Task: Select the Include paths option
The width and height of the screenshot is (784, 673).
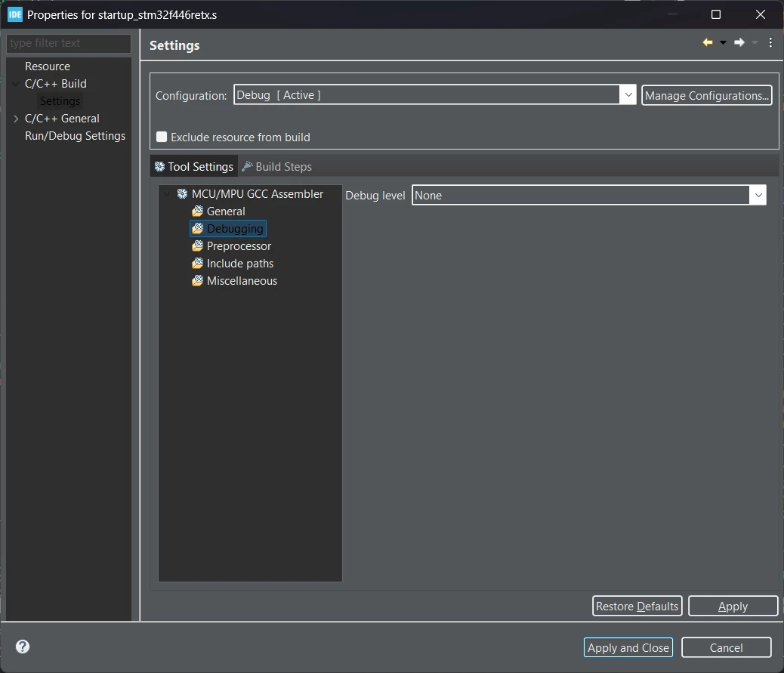Action: click(x=240, y=264)
